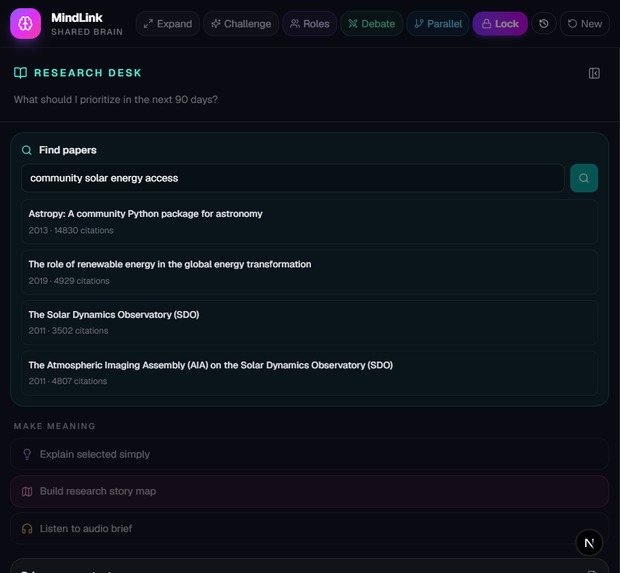Run the paper search with teal magnifier button

click(x=584, y=178)
